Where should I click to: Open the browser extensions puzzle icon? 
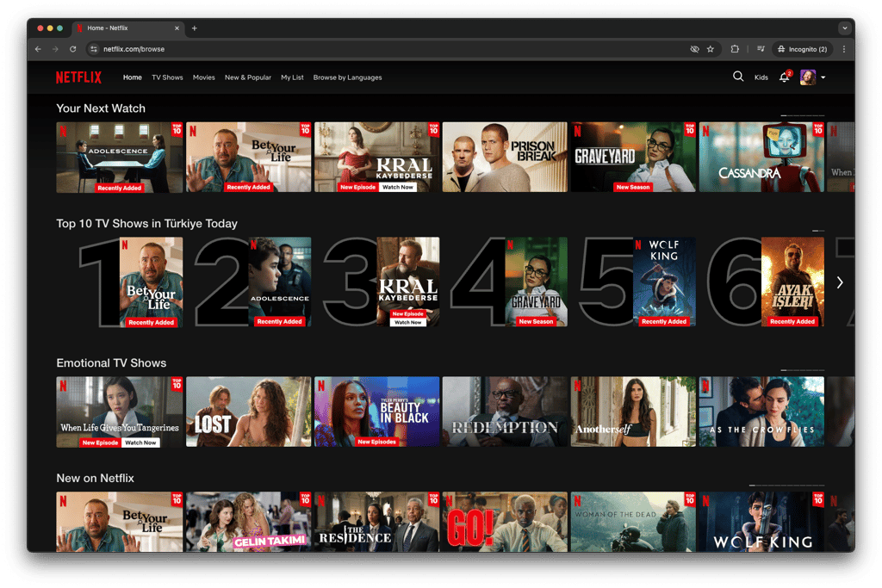click(735, 49)
